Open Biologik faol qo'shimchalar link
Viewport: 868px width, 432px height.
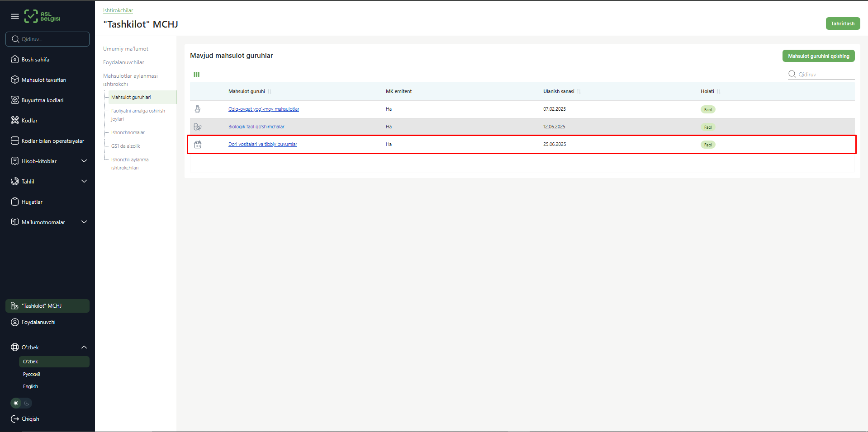256,127
